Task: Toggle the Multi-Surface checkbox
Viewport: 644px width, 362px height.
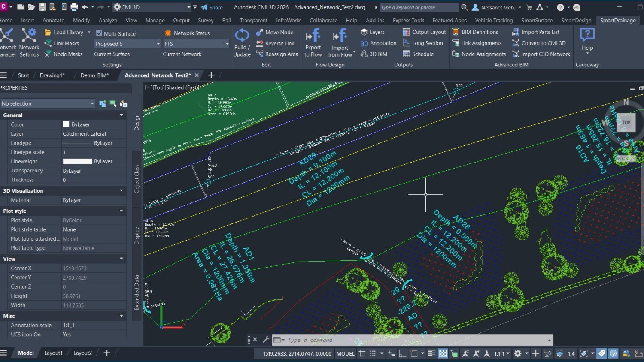Action: click(x=99, y=33)
